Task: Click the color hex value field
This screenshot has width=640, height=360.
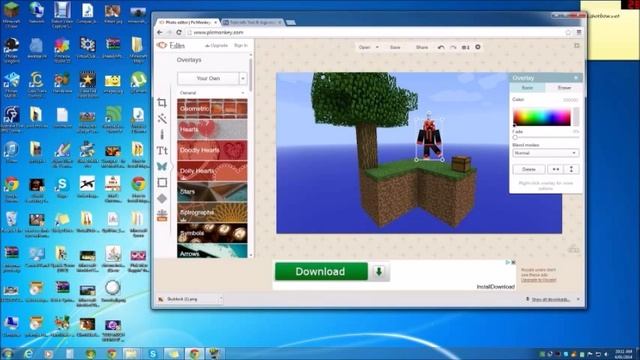Action: coord(570,100)
